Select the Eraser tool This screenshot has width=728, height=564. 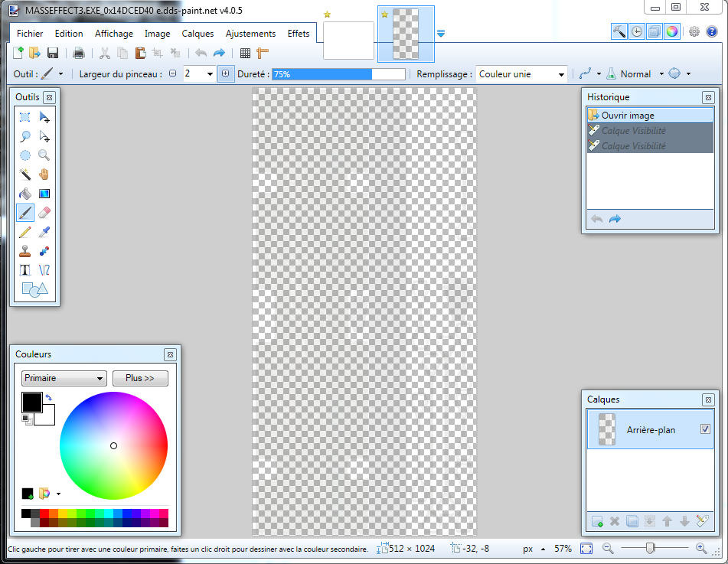44,213
